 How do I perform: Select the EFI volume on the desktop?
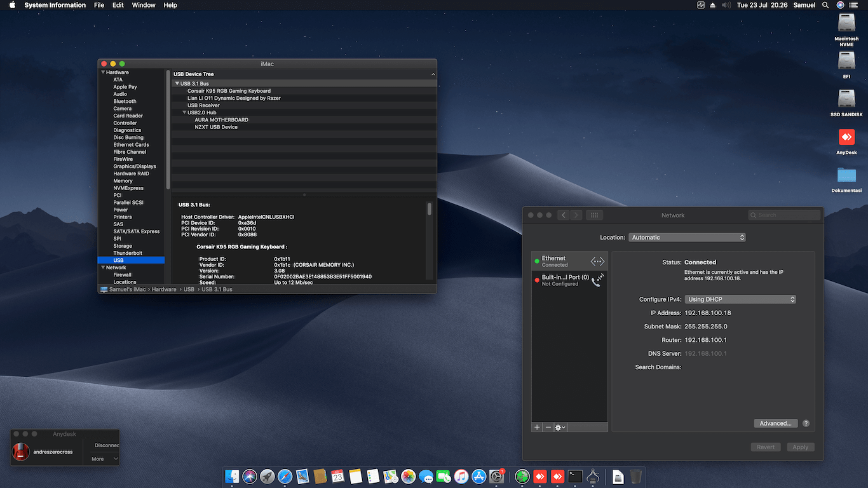pyautogui.click(x=846, y=65)
